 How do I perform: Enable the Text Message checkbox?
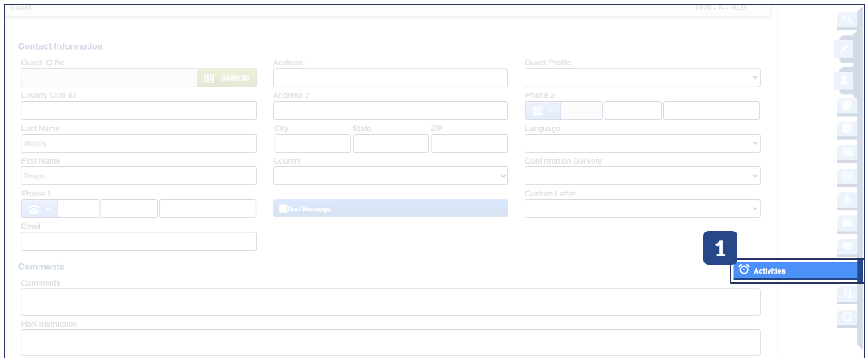point(283,208)
